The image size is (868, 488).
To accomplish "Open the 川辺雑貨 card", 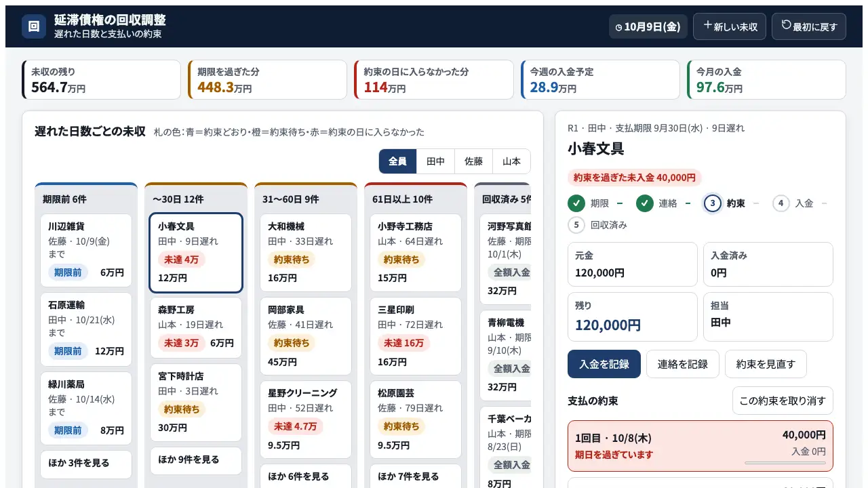I will 86,250.
